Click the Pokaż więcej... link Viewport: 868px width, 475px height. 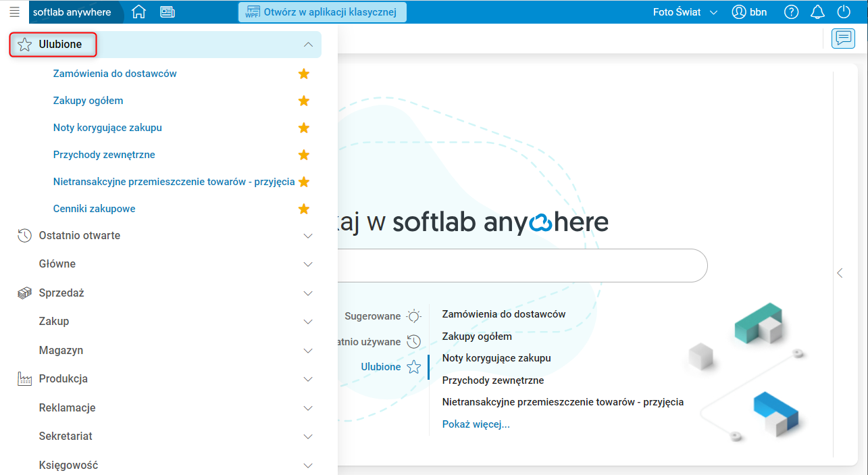point(476,424)
